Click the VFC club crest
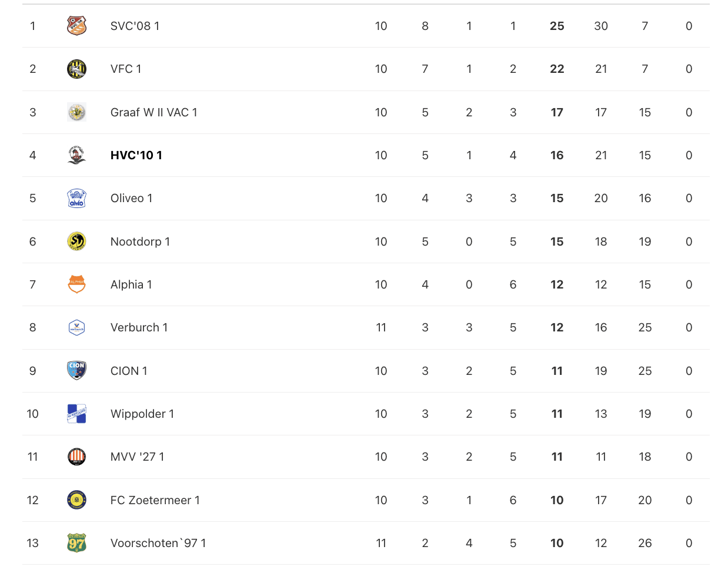 coord(76,69)
